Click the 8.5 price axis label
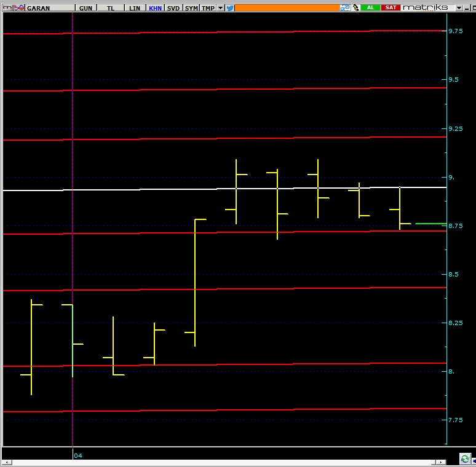The width and height of the screenshot is (476, 467). [453, 274]
